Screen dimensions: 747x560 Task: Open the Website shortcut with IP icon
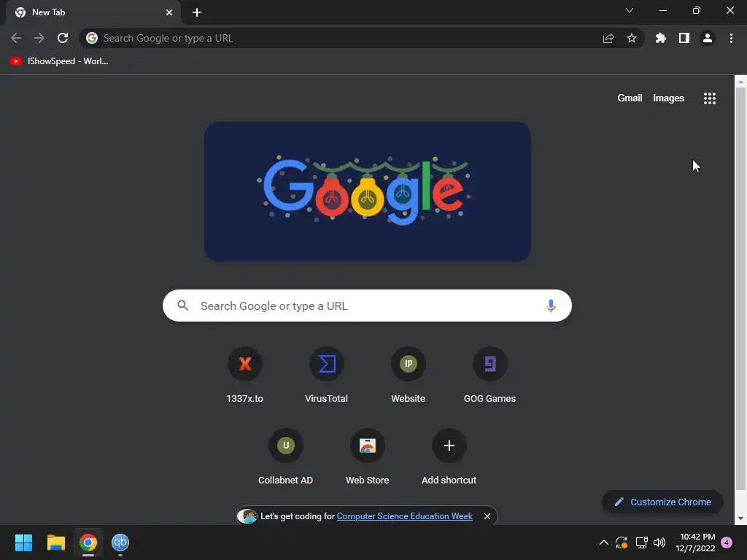[x=409, y=376]
